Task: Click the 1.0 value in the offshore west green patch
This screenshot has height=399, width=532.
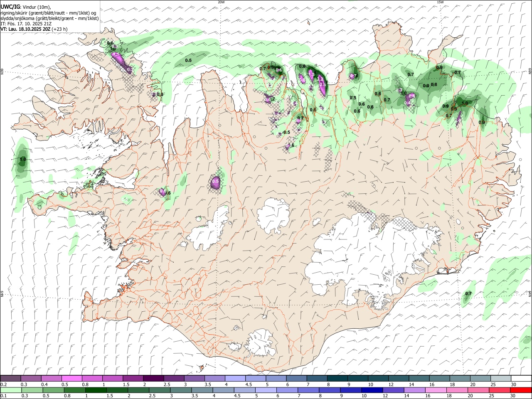Action: point(23,159)
